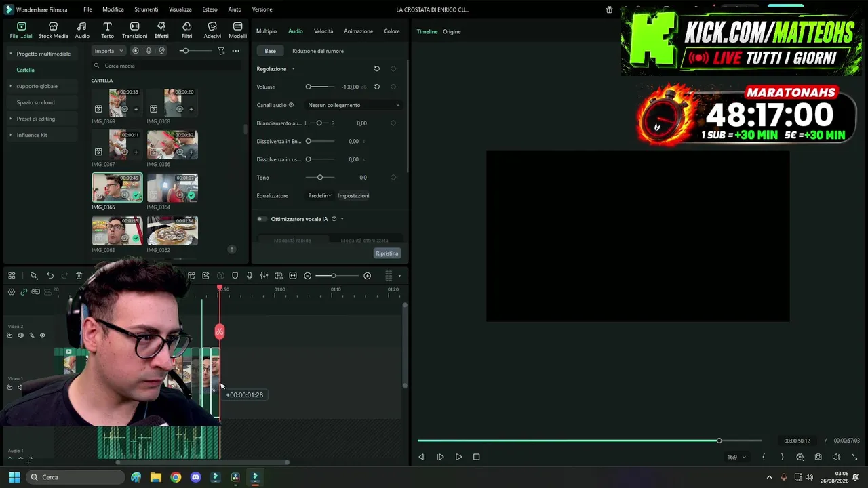The width and height of the screenshot is (868, 488).
Task: Open the Testo titles tab
Action: coord(107,30)
